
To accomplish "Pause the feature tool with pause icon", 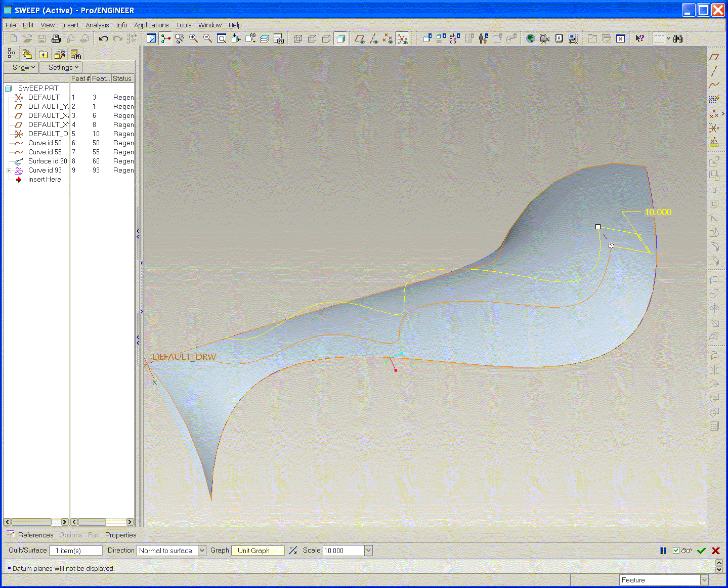I will [663, 551].
